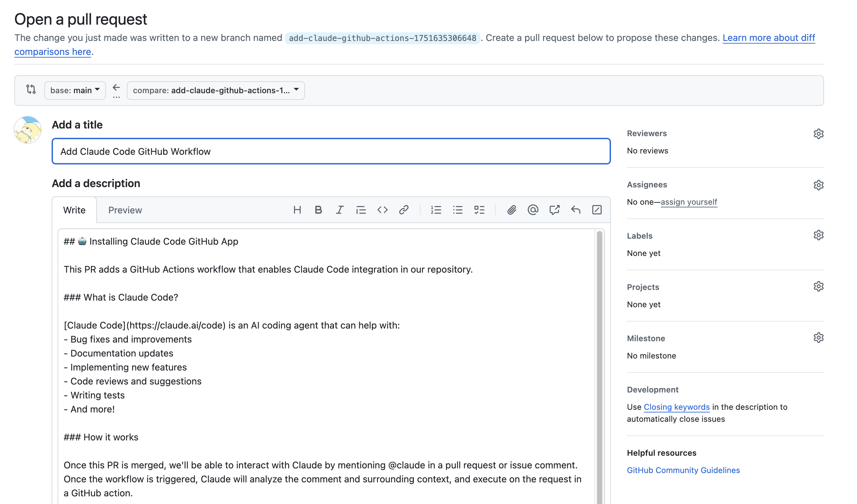Mention a user with the @ icon
Viewport: 857px width, 504px height.
tap(533, 210)
